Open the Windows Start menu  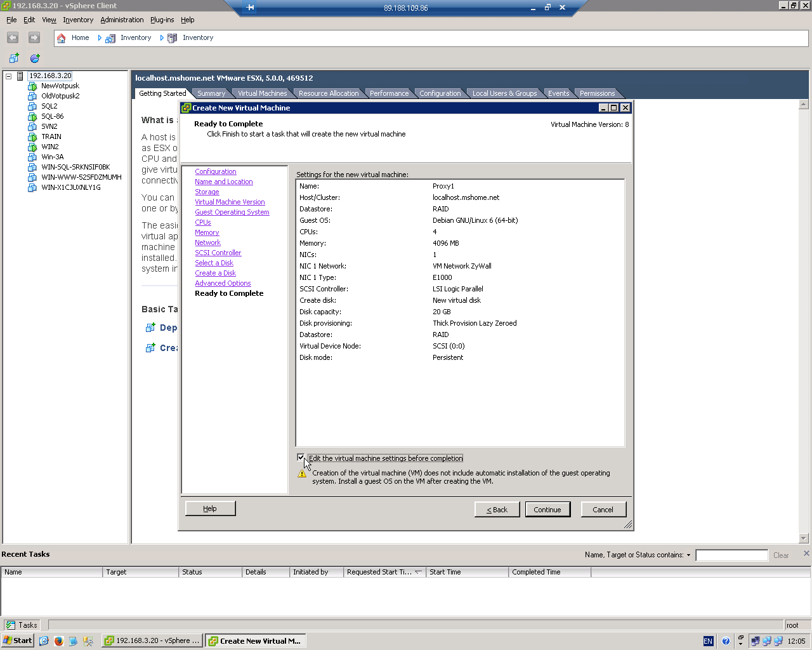18,641
